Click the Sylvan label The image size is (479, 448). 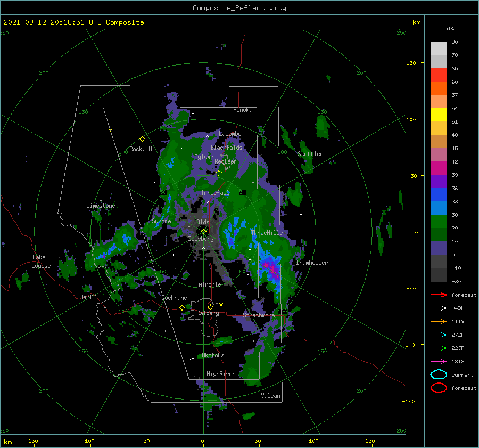pos(204,157)
